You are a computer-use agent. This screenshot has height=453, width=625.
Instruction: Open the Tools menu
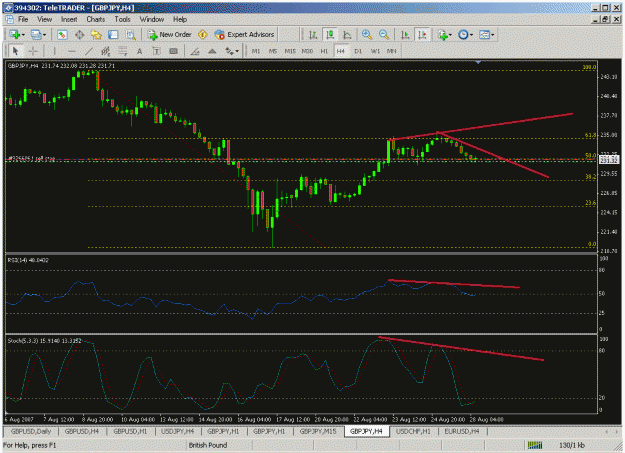point(122,19)
